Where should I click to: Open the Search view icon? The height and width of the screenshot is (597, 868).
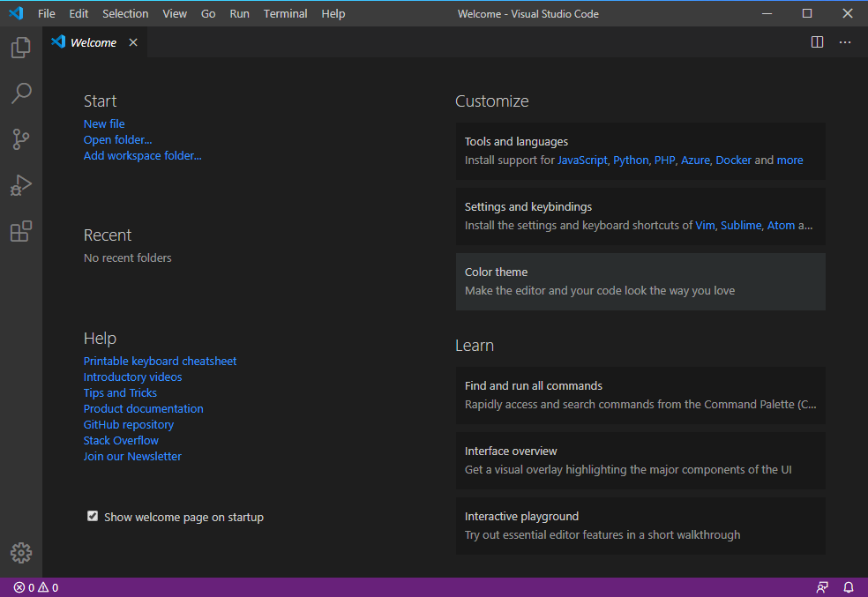21,93
